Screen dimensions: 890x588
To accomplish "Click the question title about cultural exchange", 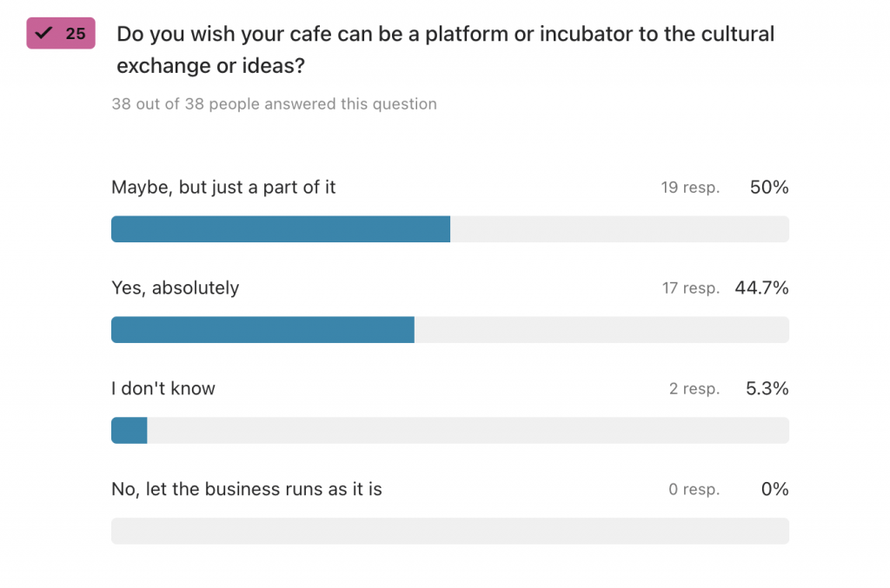I will pyautogui.click(x=446, y=50).
